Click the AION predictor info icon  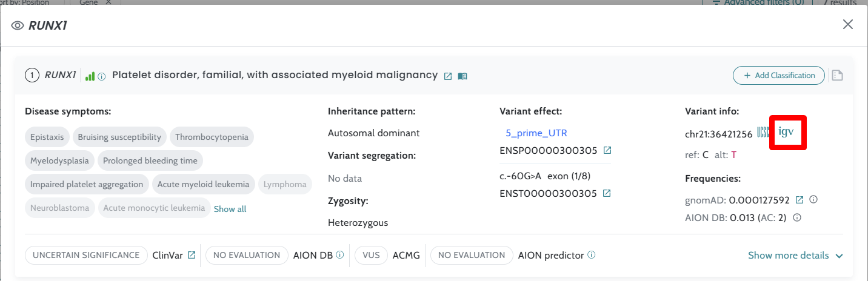pyautogui.click(x=591, y=255)
